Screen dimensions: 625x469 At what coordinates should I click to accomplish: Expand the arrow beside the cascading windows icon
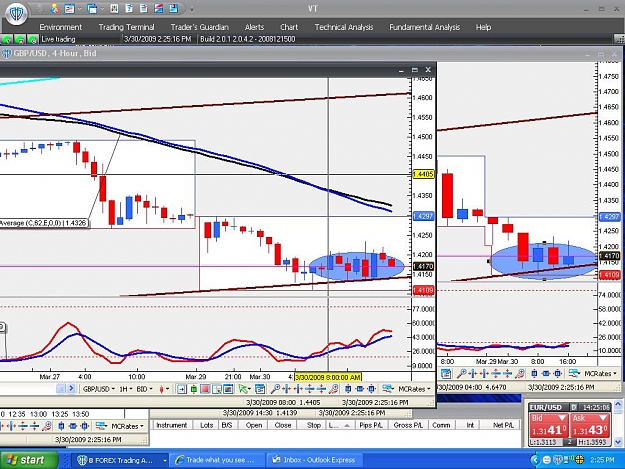click(x=102, y=9)
